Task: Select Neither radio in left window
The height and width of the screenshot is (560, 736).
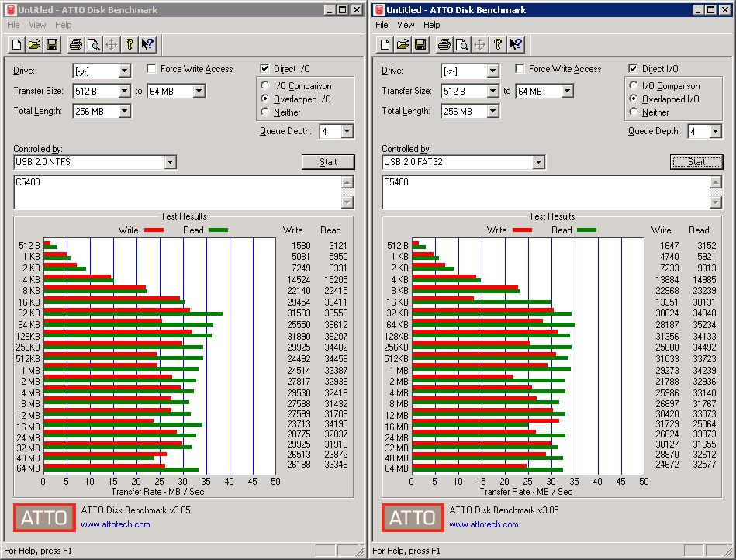Action: (x=265, y=112)
